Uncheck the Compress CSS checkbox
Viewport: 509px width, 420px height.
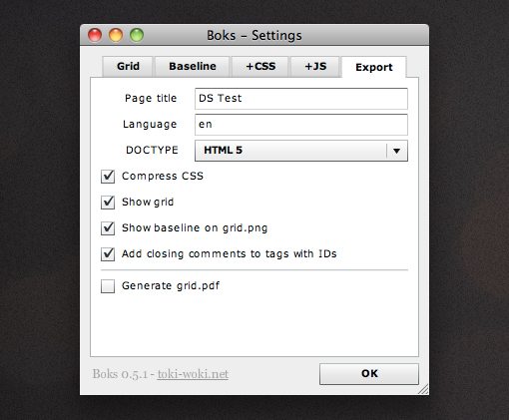108,177
